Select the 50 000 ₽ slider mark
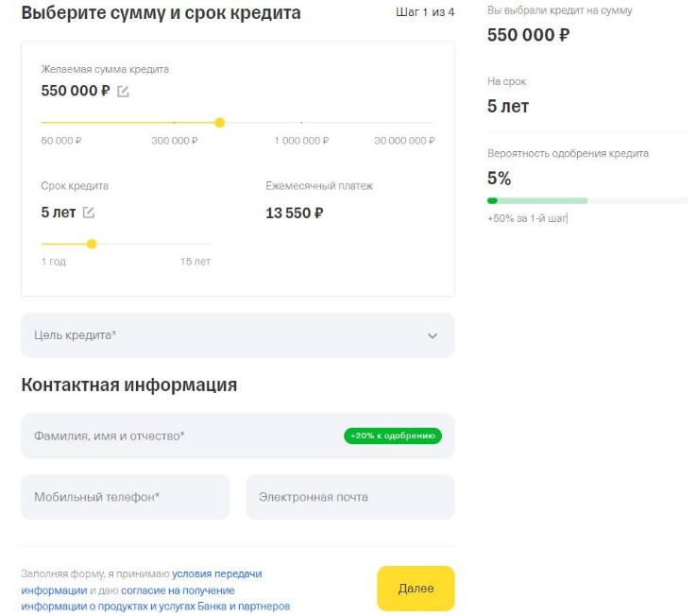The image size is (697, 616). coord(61,141)
